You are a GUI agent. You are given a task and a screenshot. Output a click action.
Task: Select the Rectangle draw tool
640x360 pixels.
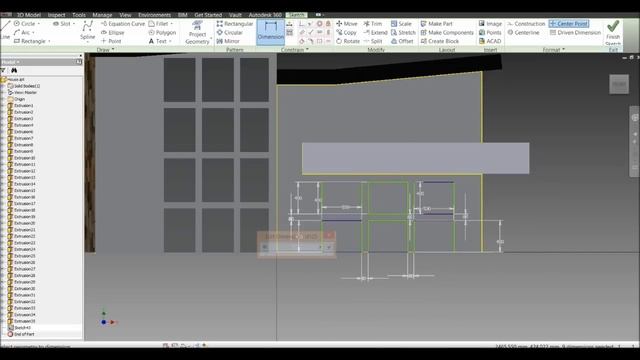coord(29,41)
